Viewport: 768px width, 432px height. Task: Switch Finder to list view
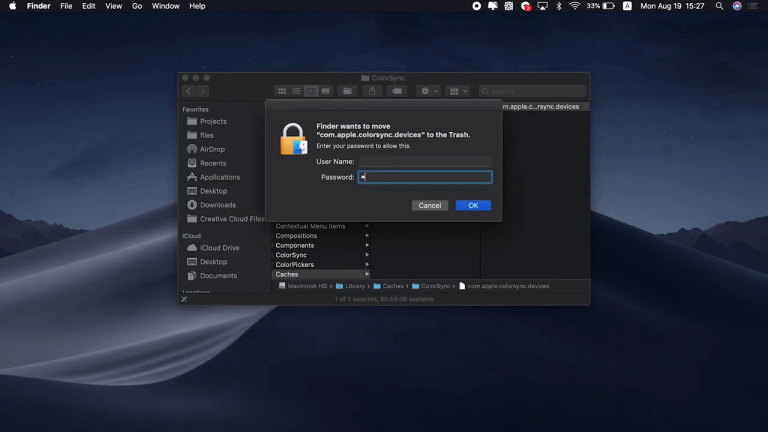click(x=296, y=91)
